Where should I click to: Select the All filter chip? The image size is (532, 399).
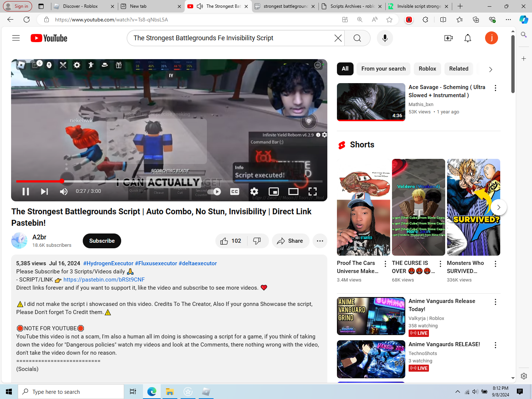(x=345, y=69)
